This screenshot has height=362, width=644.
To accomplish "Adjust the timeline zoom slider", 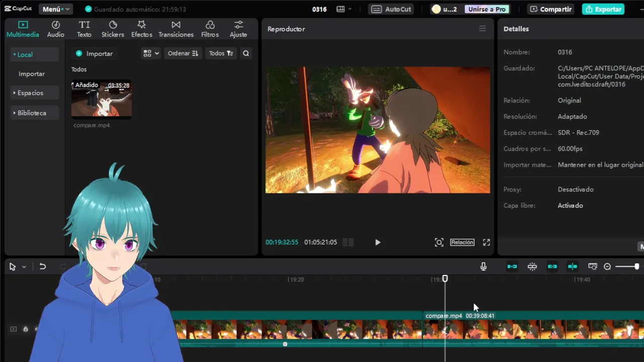I will coord(627,266).
